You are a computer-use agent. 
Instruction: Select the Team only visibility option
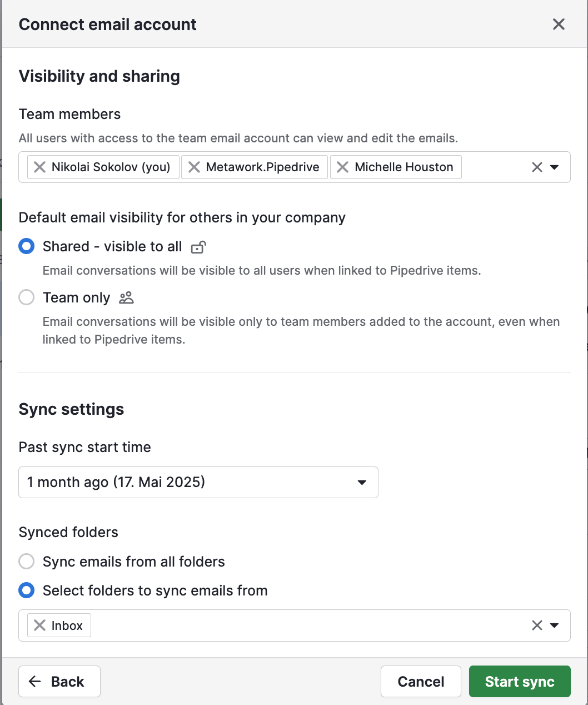27,297
